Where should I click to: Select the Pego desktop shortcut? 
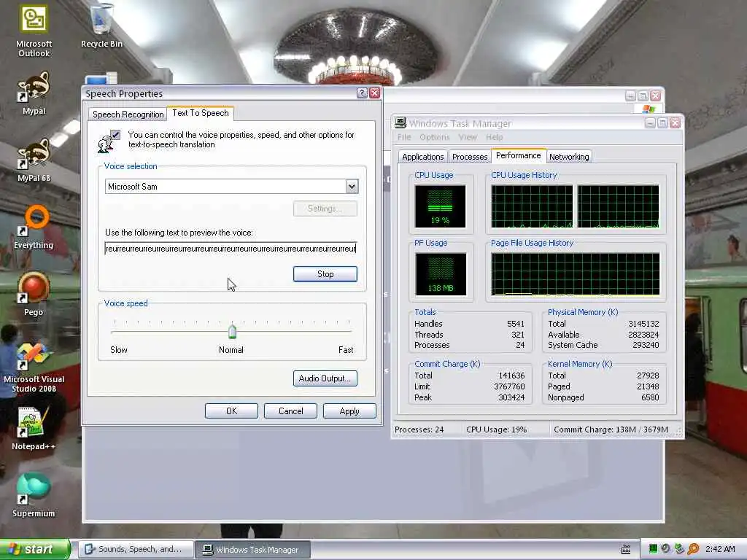(34, 295)
